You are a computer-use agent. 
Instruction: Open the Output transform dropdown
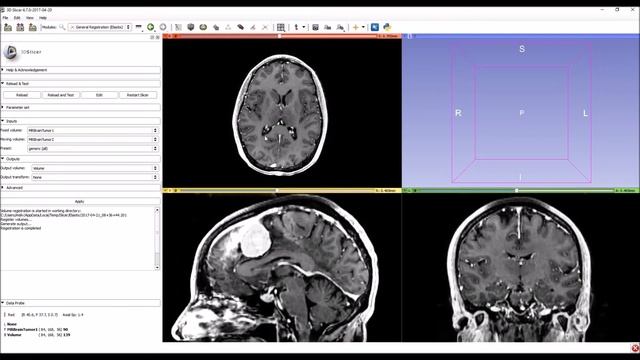coord(95,177)
